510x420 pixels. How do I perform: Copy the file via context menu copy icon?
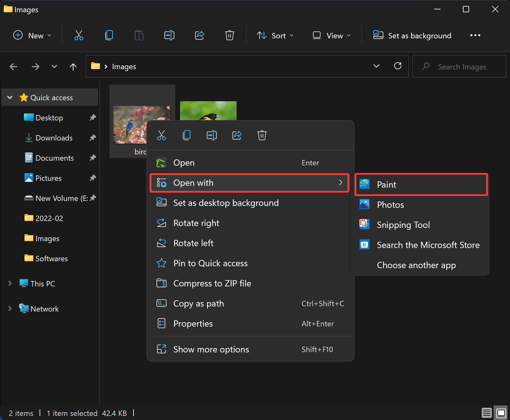click(x=187, y=135)
